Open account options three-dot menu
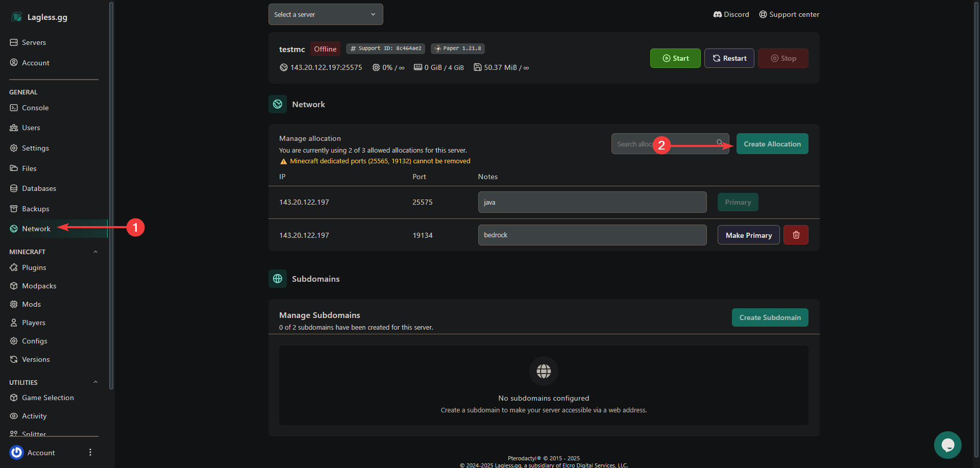 [90, 453]
